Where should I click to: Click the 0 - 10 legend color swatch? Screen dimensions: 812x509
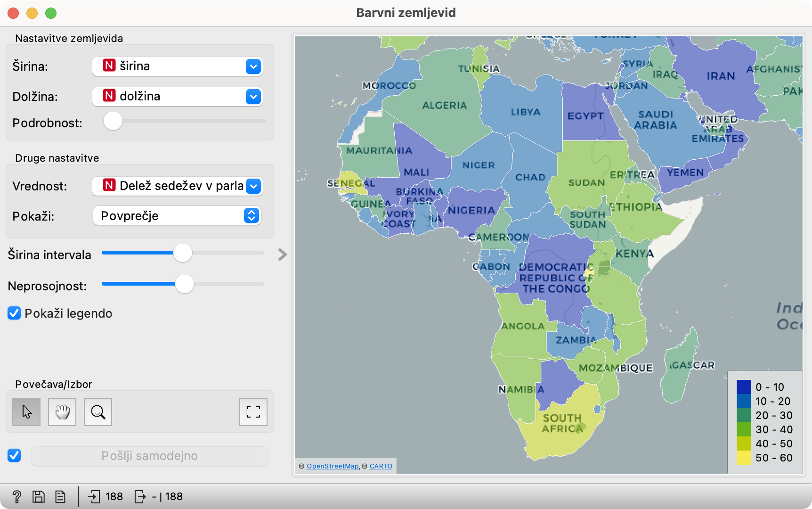(x=744, y=387)
